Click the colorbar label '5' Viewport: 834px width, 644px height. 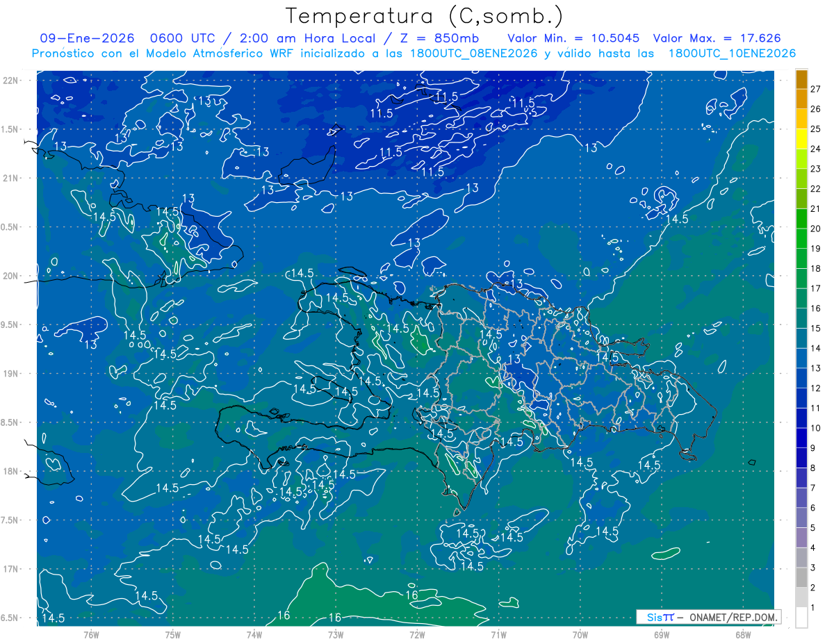812,528
